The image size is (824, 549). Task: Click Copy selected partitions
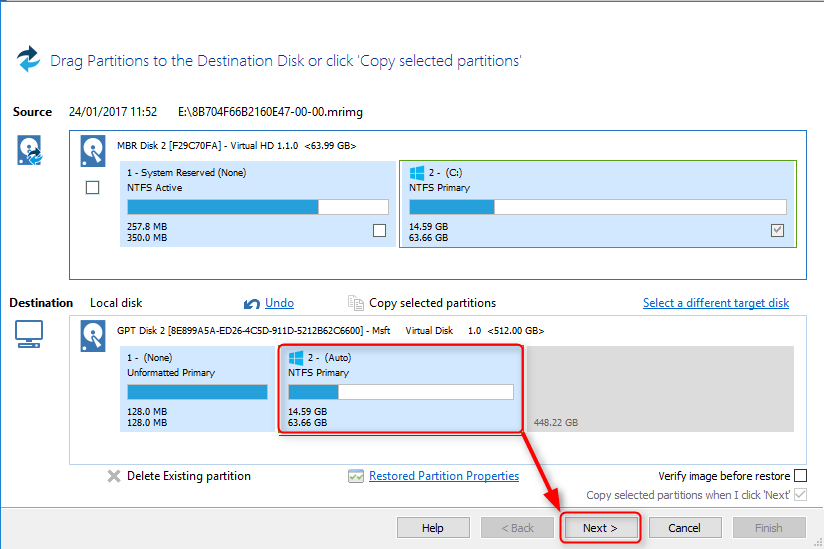pyautogui.click(x=432, y=303)
